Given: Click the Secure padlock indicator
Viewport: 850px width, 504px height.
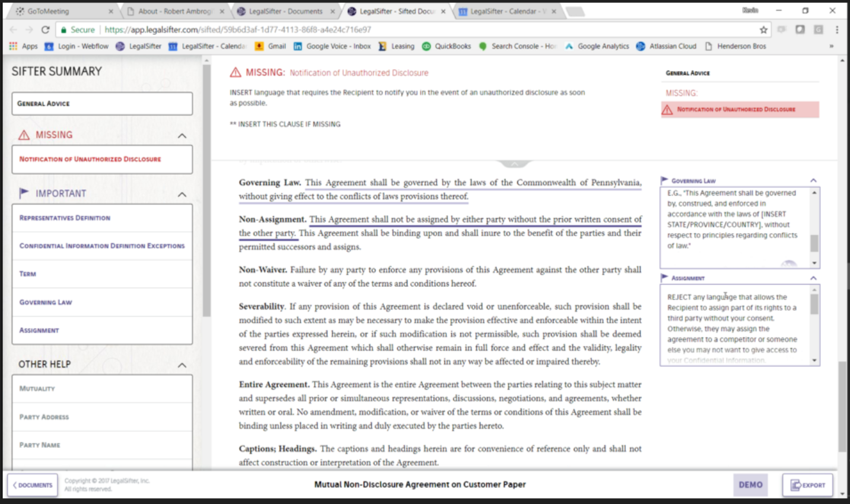Looking at the screenshot, I should pyautogui.click(x=77, y=30).
